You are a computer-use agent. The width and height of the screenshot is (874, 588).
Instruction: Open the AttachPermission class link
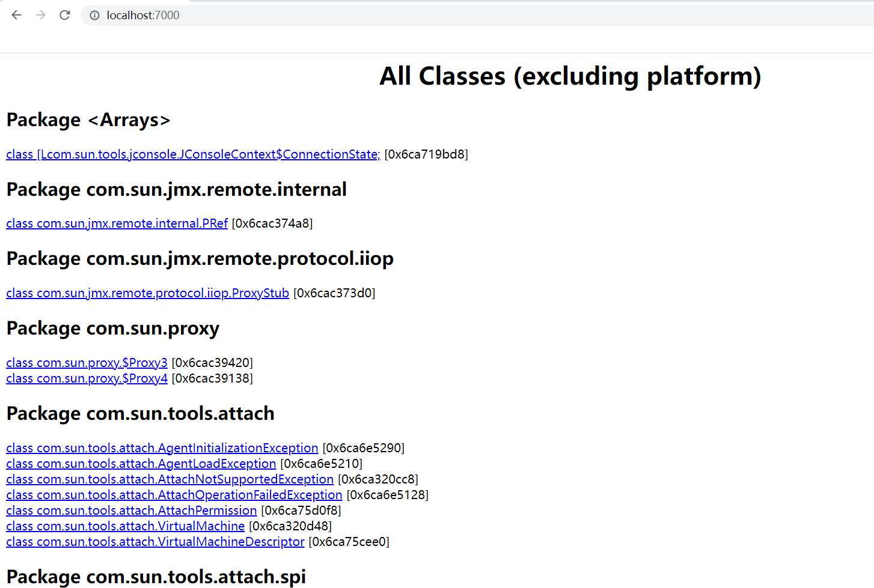click(131, 511)
